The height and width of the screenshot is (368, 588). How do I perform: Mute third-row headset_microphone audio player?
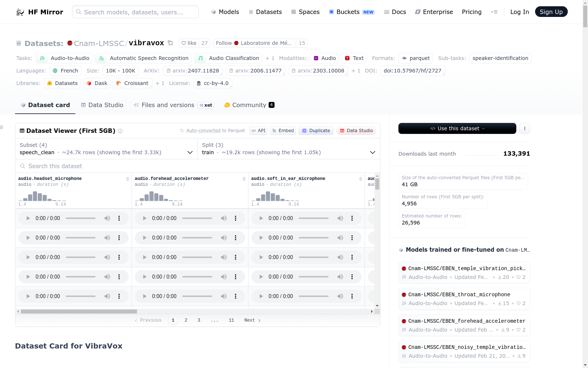[x=107, y=257]
